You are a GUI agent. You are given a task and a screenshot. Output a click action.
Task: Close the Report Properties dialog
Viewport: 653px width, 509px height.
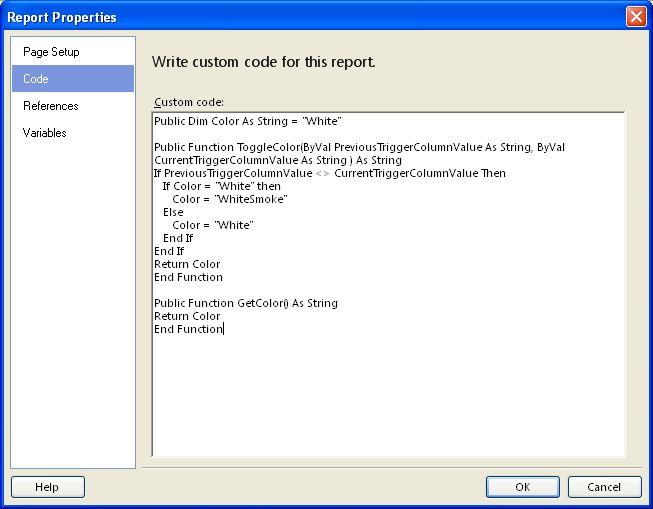[635, 17]
